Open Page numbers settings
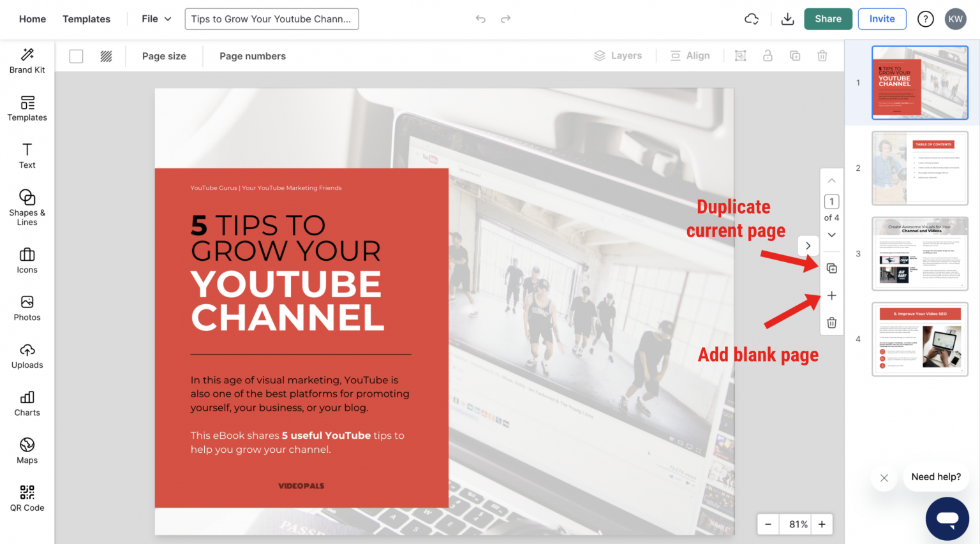 (252, 56)
